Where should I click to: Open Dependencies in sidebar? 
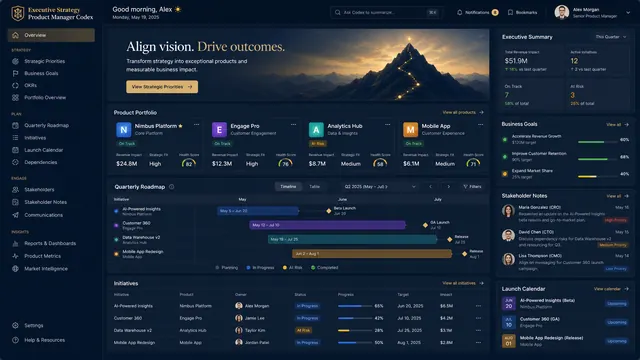(40, 162)
